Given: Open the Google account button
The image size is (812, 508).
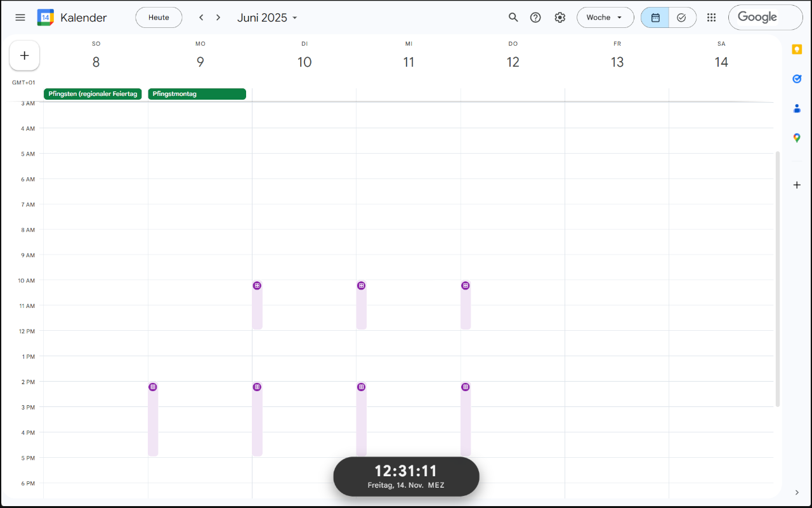Looking at the screenshot, I should [x=765, y=17].
